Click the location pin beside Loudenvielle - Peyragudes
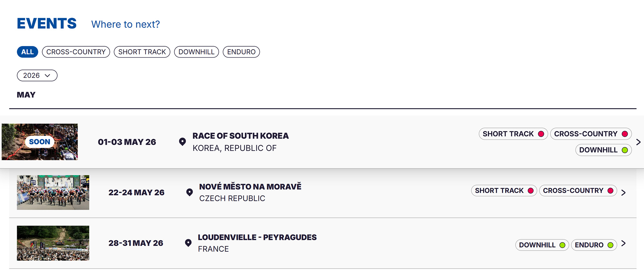Screen dimensions: 644x278 point(188,243)
